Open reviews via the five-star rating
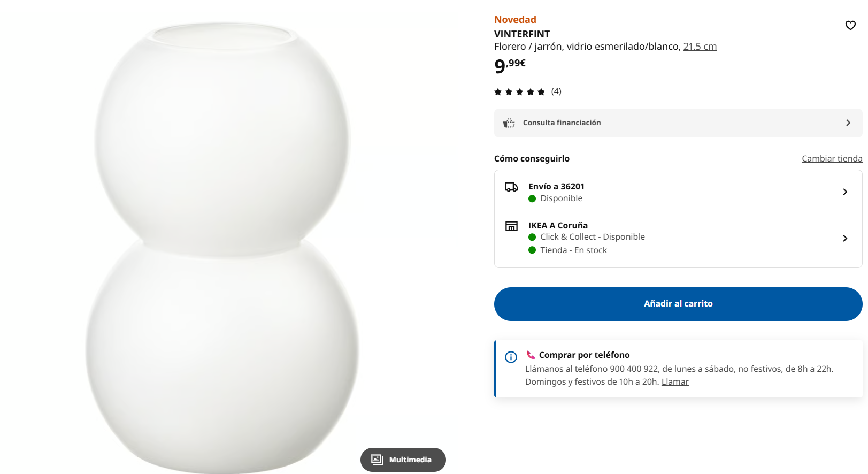Screen dimensions: 868x474 click(519, 92)
